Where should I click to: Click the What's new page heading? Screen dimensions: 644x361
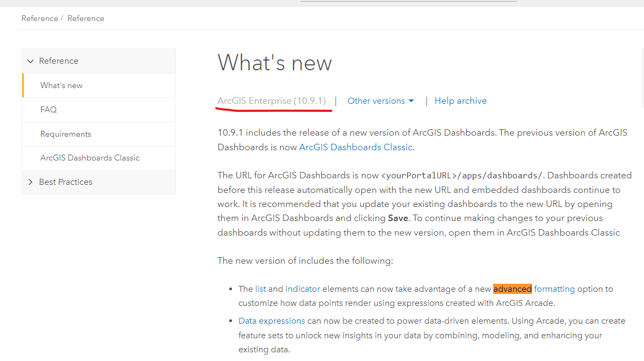click(275, 63)
